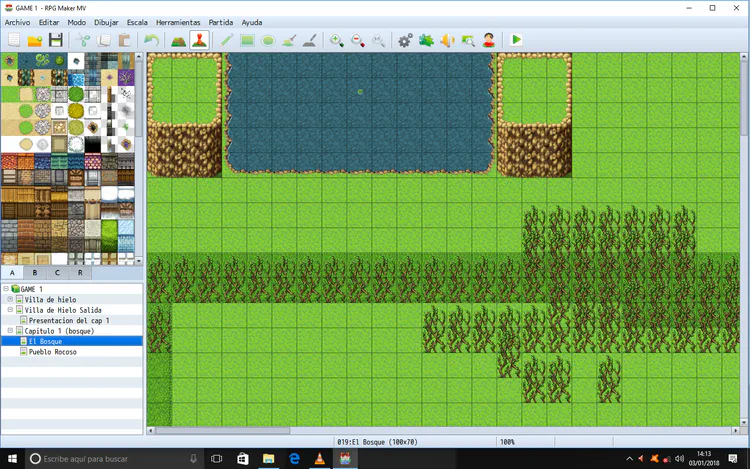
Task: Start Playtest with green play icon
Action: coord(516,40)
